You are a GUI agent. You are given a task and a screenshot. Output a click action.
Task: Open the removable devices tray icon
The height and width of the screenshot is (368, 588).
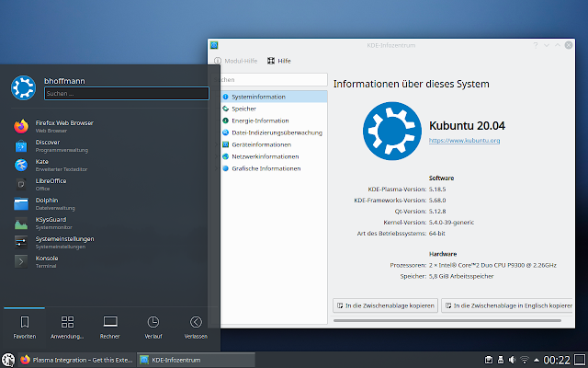coord(501,360)
